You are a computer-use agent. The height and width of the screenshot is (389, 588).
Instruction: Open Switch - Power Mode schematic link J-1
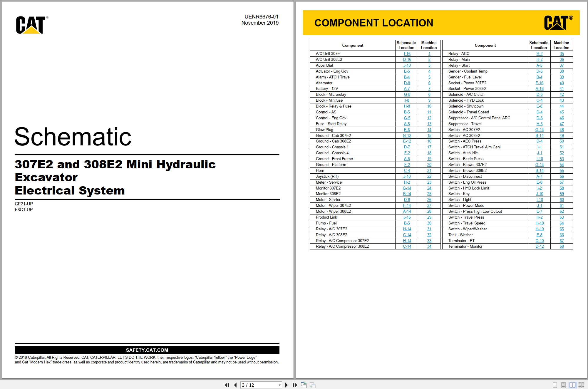540,205
